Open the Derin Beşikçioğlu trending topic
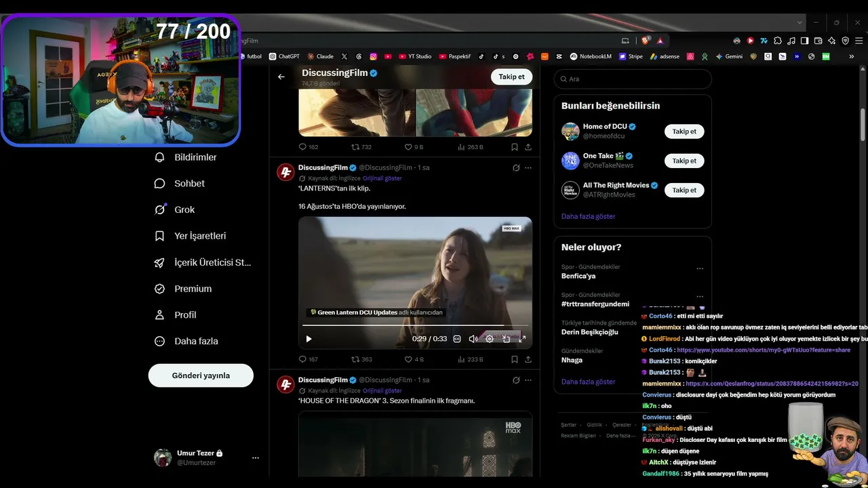Image resolution: width=868 pixels, height=488 pixels. tap(590, 332)
